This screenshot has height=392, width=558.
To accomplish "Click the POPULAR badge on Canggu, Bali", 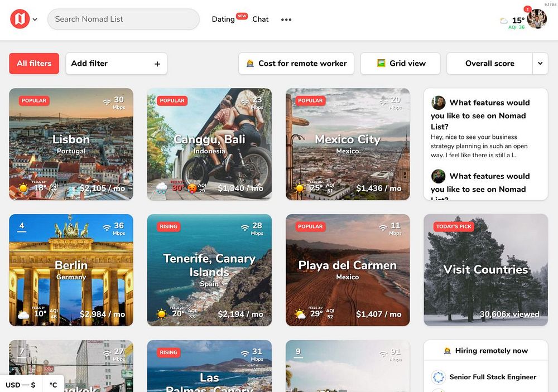I will (172, 101).
